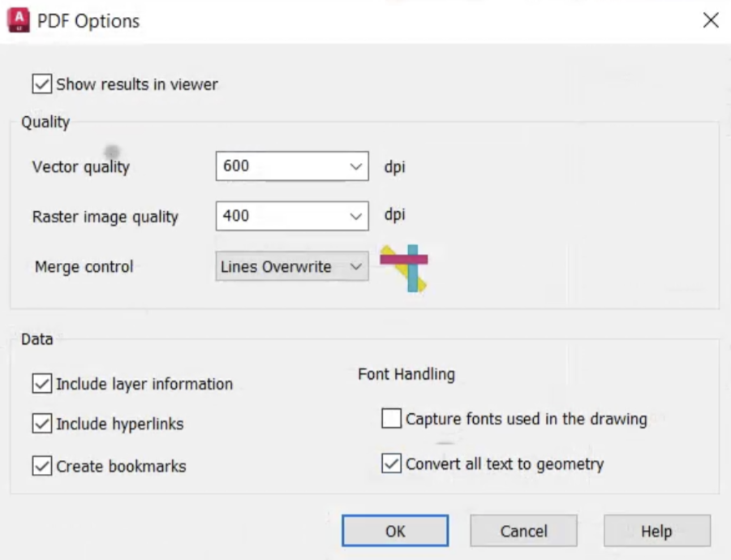The width and height of the screenshot is (731, 560).
Task: Uncheck Convert all text to geometry
Action: (x=392, y=464)
